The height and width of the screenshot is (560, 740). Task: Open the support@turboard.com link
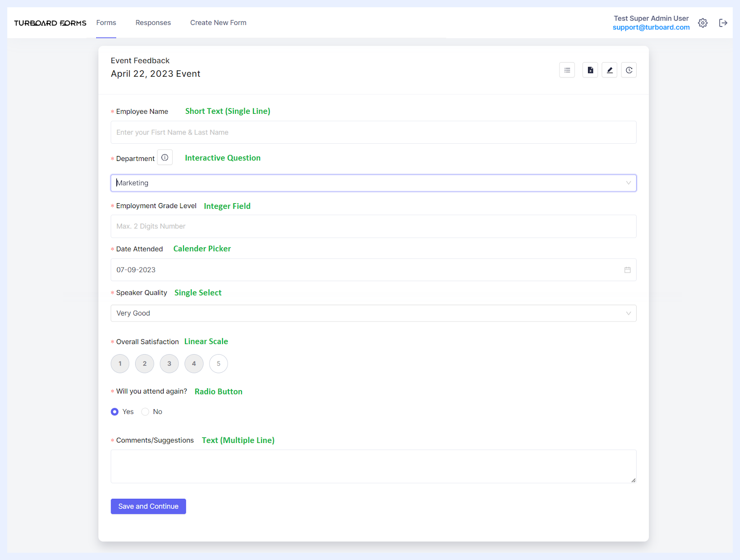pos(651,27)
